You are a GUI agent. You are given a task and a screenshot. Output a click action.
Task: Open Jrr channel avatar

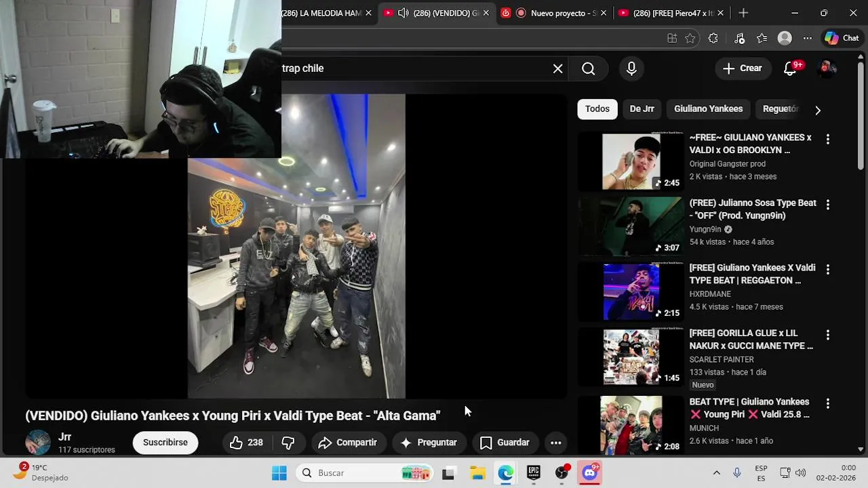click(38, 443)
